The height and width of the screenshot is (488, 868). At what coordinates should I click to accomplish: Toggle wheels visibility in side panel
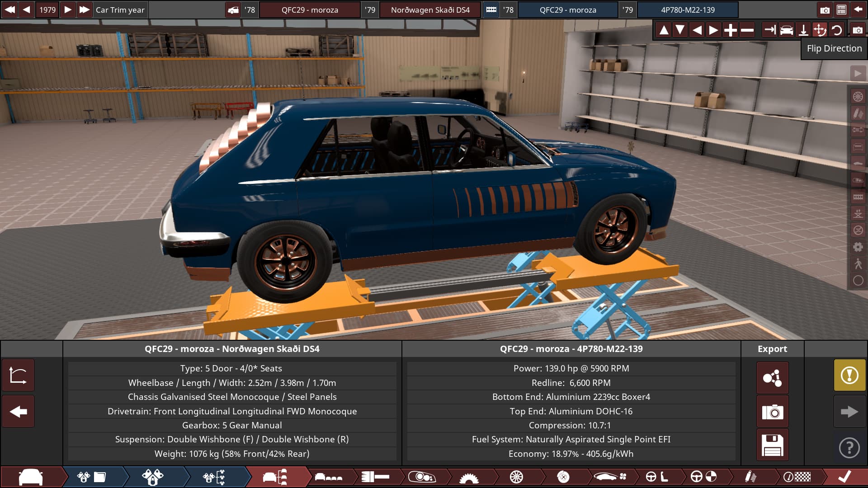pyautogui.click(x=858, y=96)
